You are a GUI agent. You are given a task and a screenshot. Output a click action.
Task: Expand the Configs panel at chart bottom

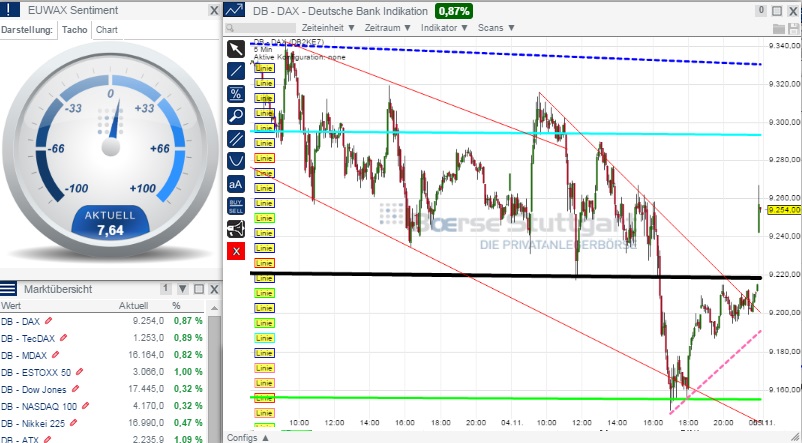click(x=248, y=438)
